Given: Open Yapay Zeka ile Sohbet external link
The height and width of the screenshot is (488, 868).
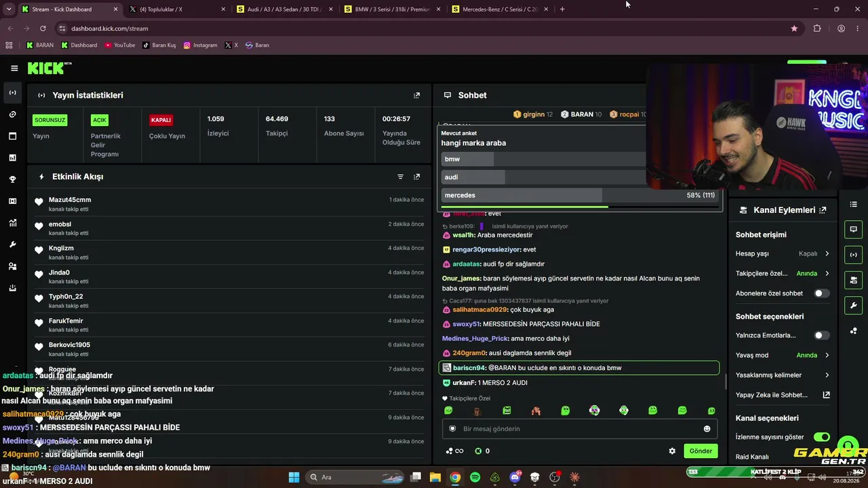Looking at the screenshot, I should tap(826, 395).
